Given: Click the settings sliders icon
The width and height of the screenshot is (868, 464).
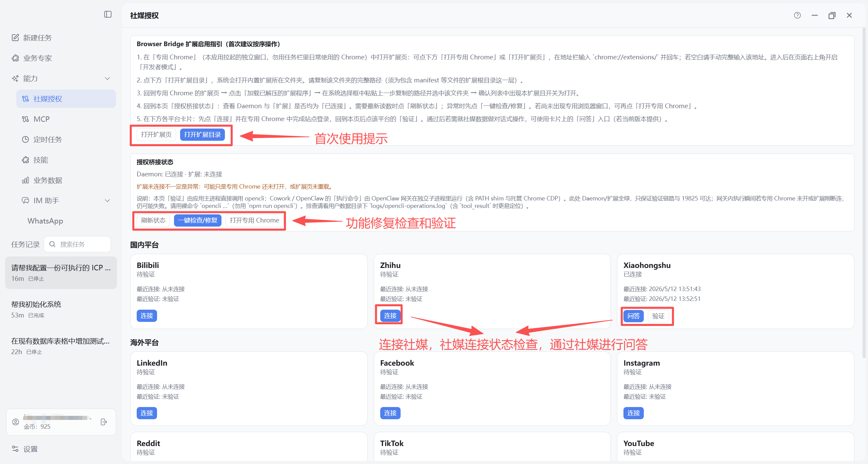Looking at the screenshot, I should [15, 449].
